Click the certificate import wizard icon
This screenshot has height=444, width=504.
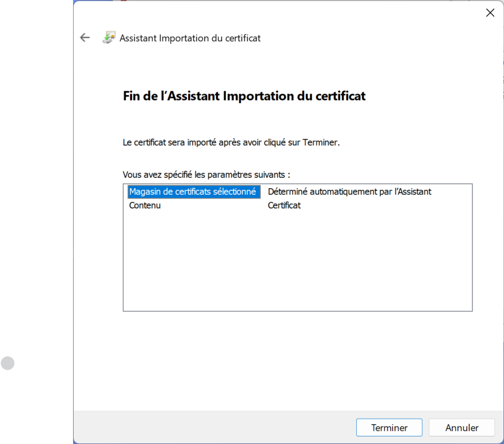[109, 38]
